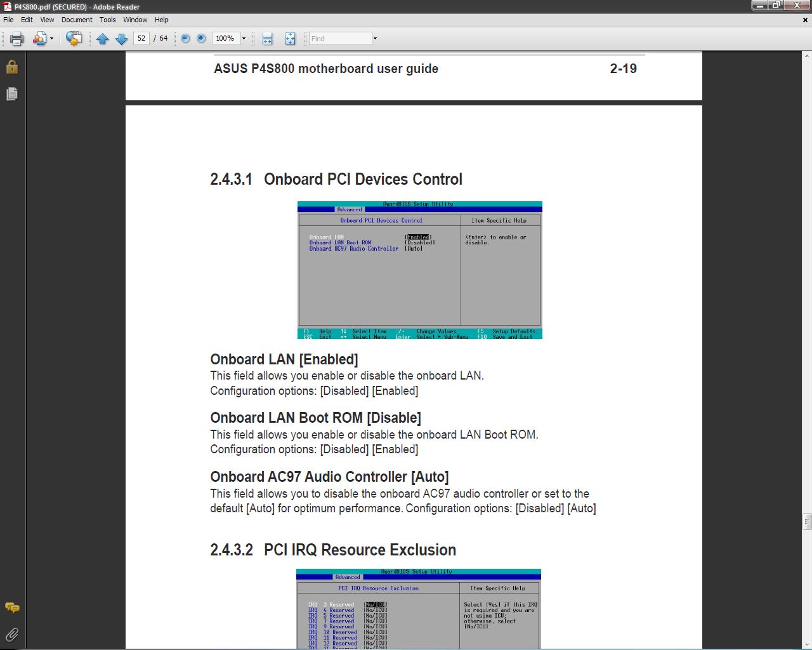Close the Adobe Reader window
812x650 pixels.
point(797,5)
